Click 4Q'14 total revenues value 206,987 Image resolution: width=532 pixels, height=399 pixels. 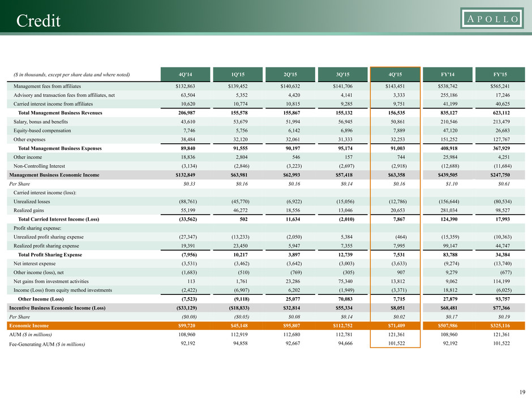click(187, 113)
